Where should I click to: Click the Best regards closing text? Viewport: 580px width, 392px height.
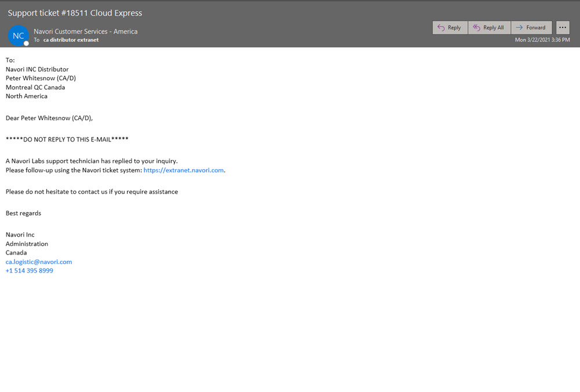point(23,213)
